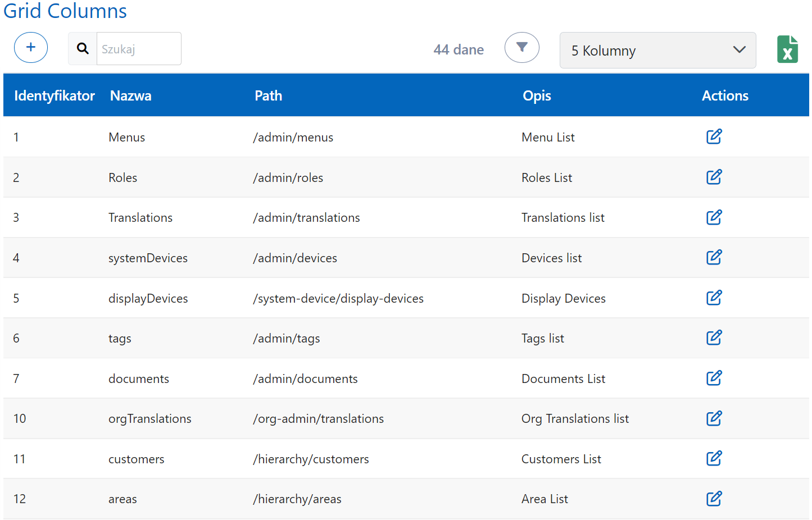The image size is (812, 520).
Task: Edit the Roles row
Action: [714, 177]
